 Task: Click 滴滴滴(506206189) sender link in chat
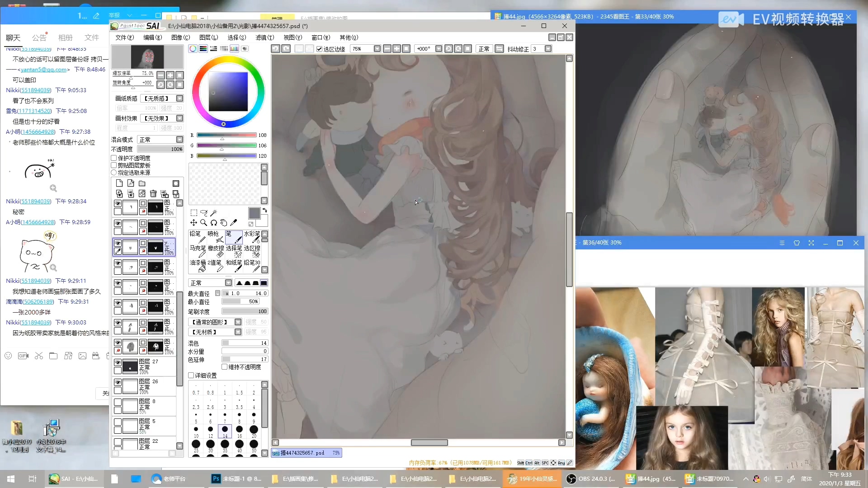30,302
